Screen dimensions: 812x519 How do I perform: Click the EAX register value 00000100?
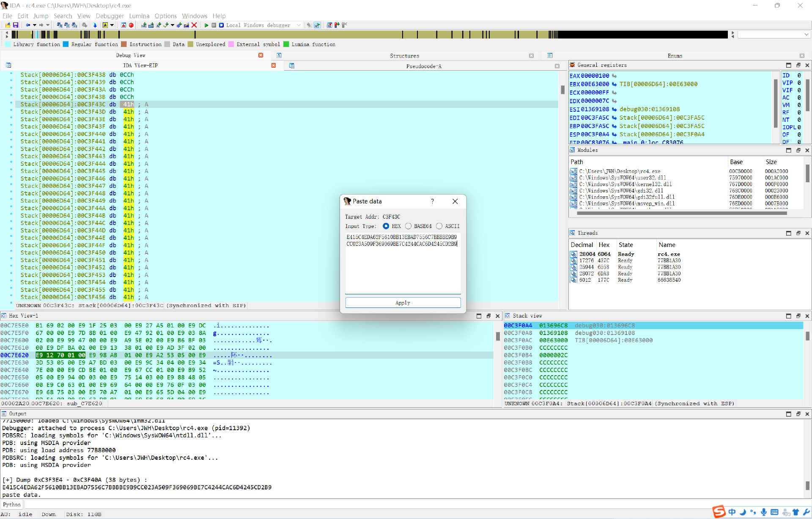(x=595, y=76)
